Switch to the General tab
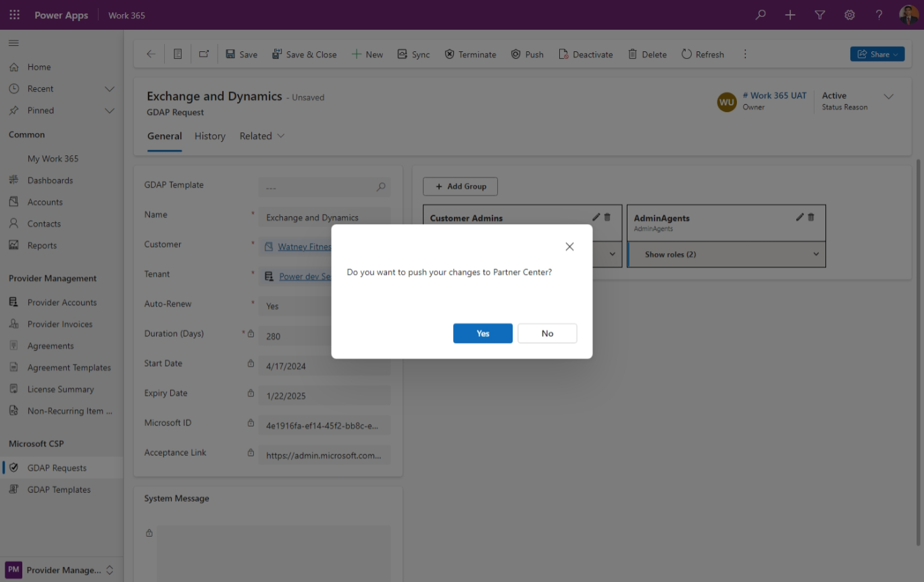 [x=165, y=136]
